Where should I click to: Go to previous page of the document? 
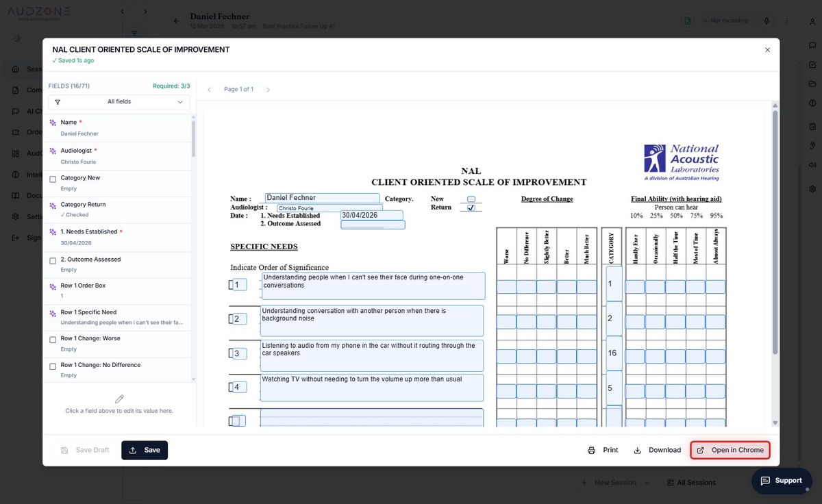pyautogui.click(x=210, y=90)
